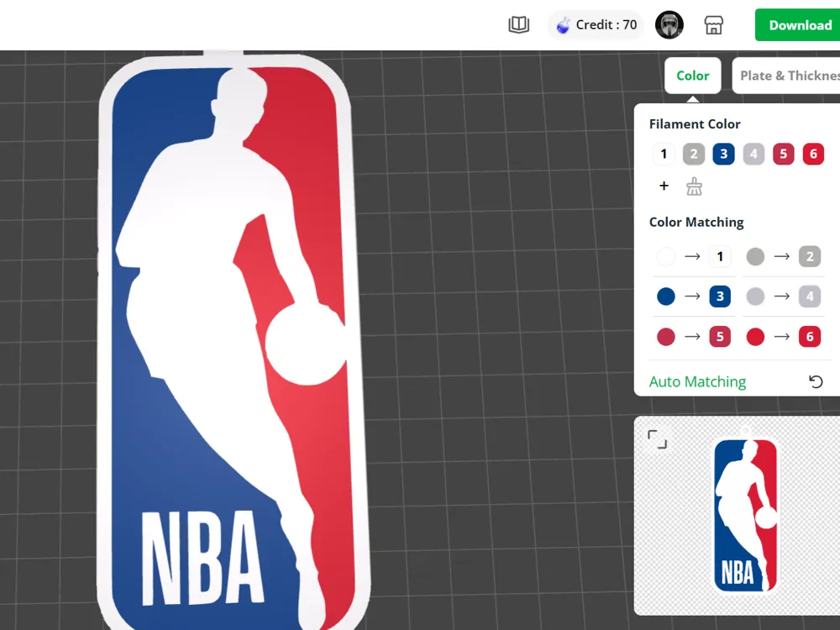Open the user profile avatar
840x630 pixels.
coord(669,24)
